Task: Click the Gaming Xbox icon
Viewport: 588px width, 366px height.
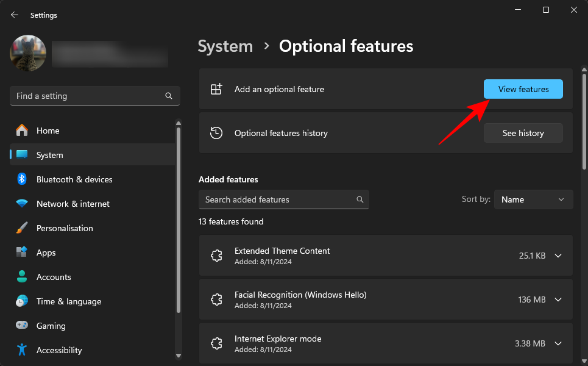Action: (x=21, y=326)
